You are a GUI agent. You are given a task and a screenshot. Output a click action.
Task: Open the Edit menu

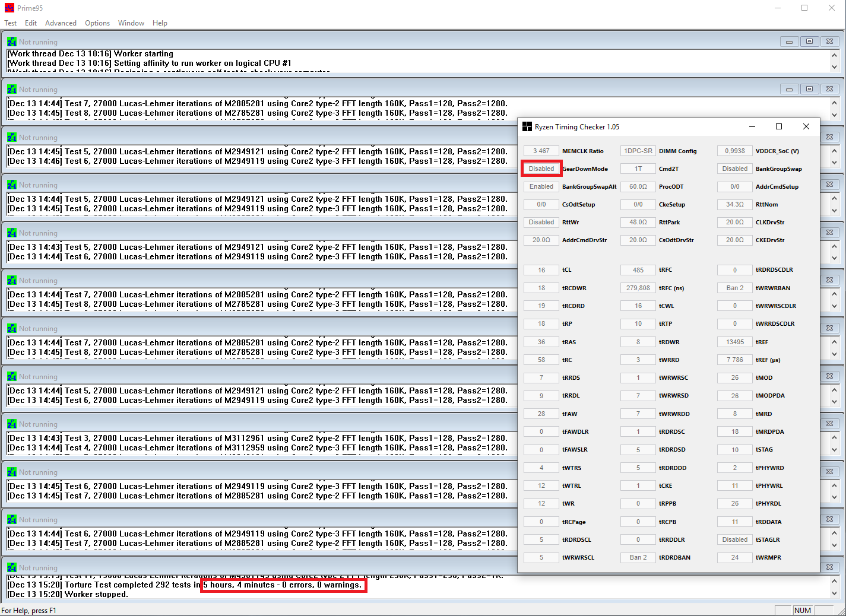[x=31, y=23]
